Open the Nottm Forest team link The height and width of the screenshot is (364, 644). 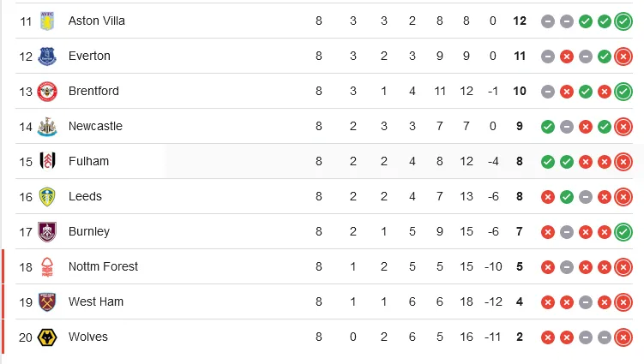tap(103, 266)
